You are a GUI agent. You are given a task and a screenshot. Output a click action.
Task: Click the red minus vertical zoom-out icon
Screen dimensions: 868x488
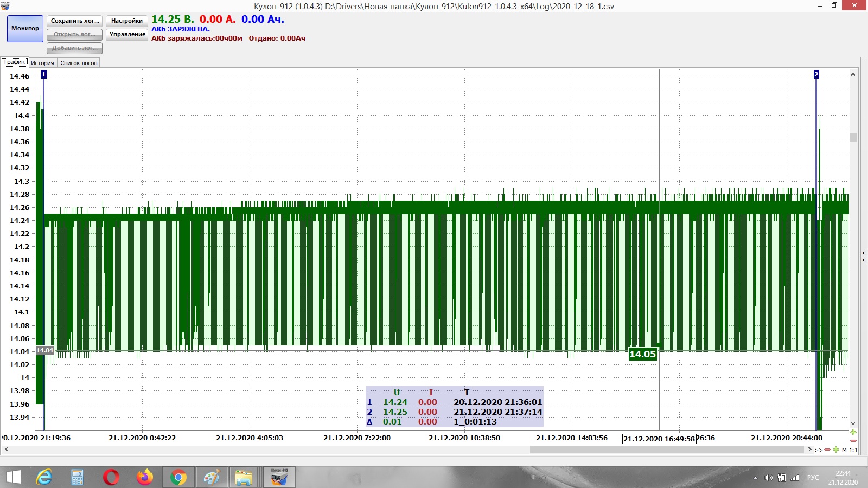tap(853, 441)
